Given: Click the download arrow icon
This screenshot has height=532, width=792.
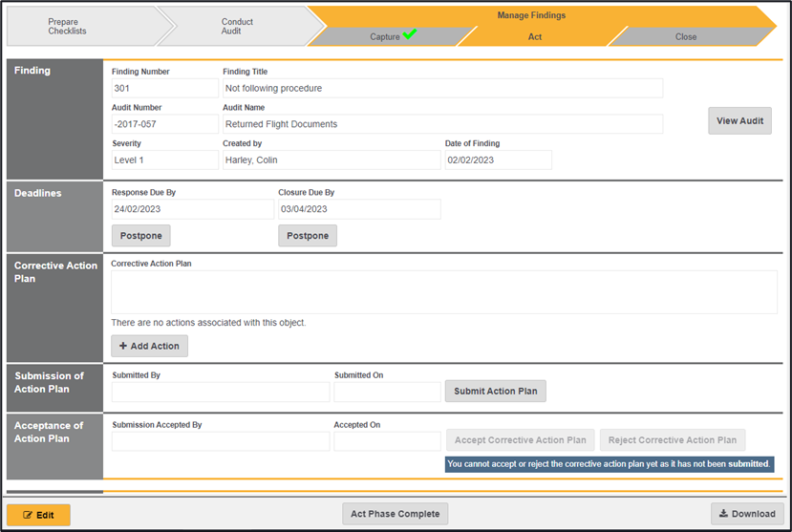Looking at the screenshot, I should 723,514.
